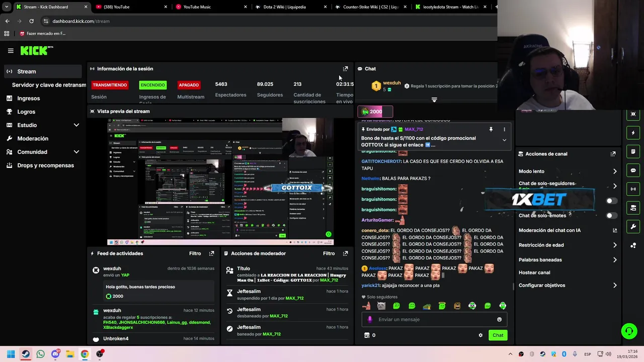Open Filtro in Acciones de moderador

329,253
